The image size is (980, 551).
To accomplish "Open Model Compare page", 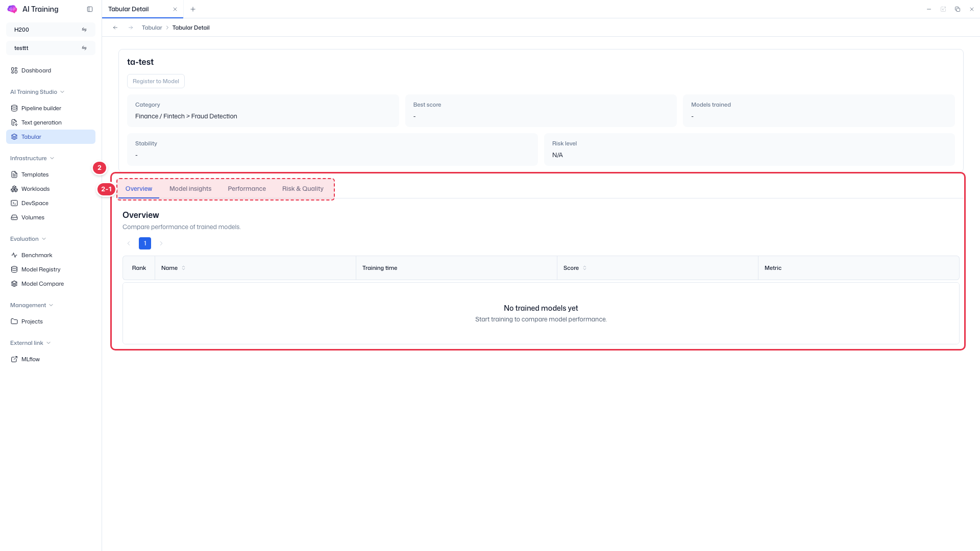I will point(51,284).
